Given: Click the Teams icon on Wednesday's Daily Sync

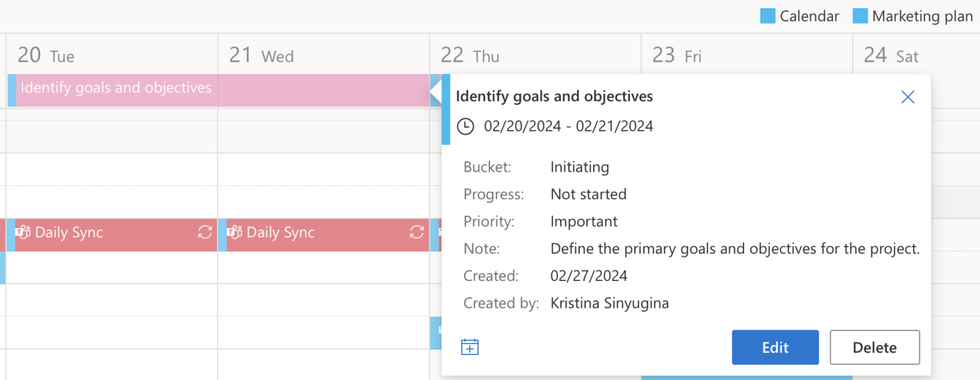Looking at the screenshot, I should point(234,232).
